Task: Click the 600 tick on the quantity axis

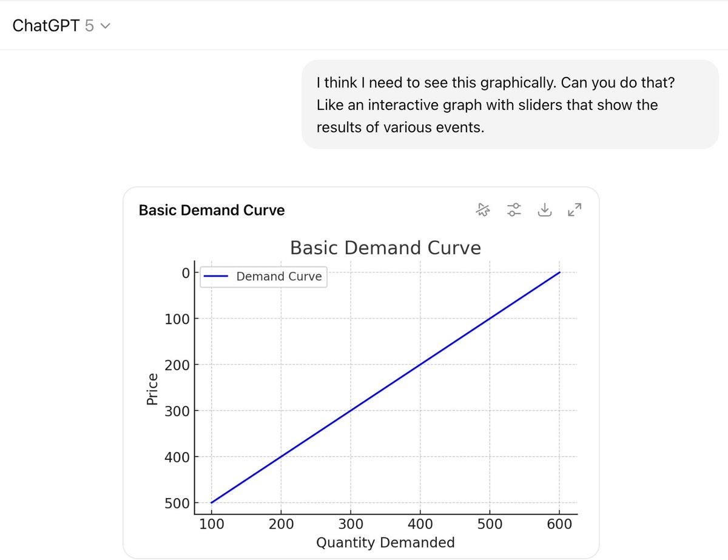Action: pyautogui.click(x=559, y=524)
